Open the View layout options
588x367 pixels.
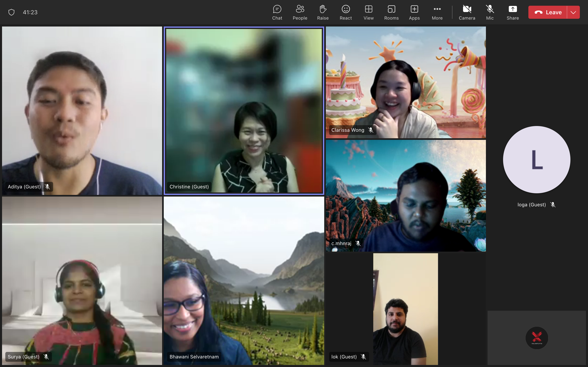pyautogui.click(x=368, y=12)
